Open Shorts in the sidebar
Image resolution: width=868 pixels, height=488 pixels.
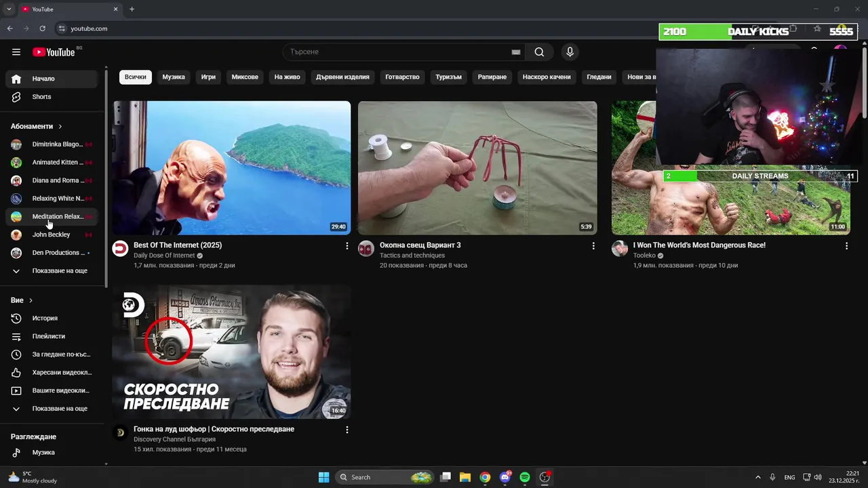52,97
